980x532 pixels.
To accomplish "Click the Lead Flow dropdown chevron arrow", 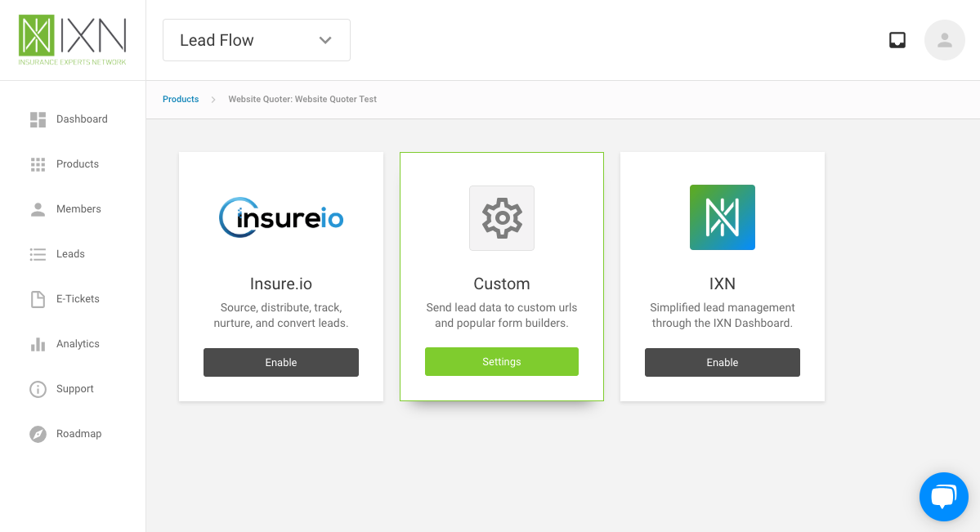I will coord(325,40).
